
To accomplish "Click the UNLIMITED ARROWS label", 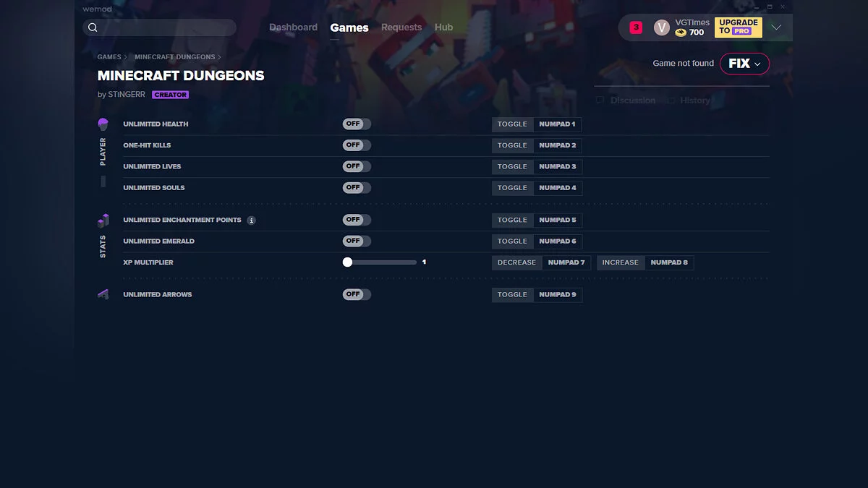I will coord(158,294).
